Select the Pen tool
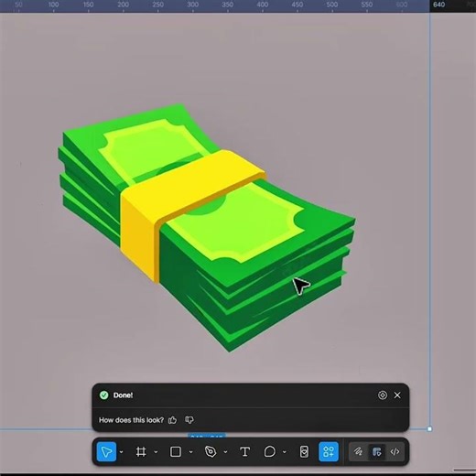Viewport: 476px width, 476px height. (x=211, y=451)
